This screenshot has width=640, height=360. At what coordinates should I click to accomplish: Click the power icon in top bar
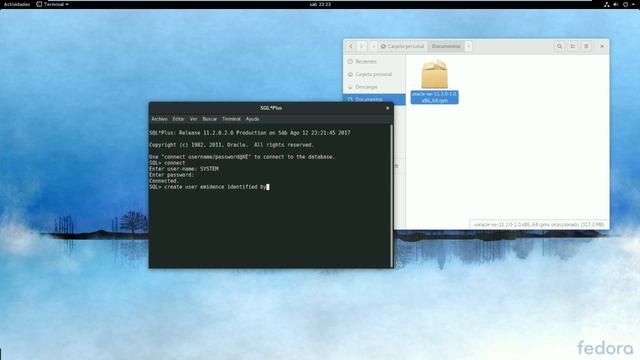[625, 4]
